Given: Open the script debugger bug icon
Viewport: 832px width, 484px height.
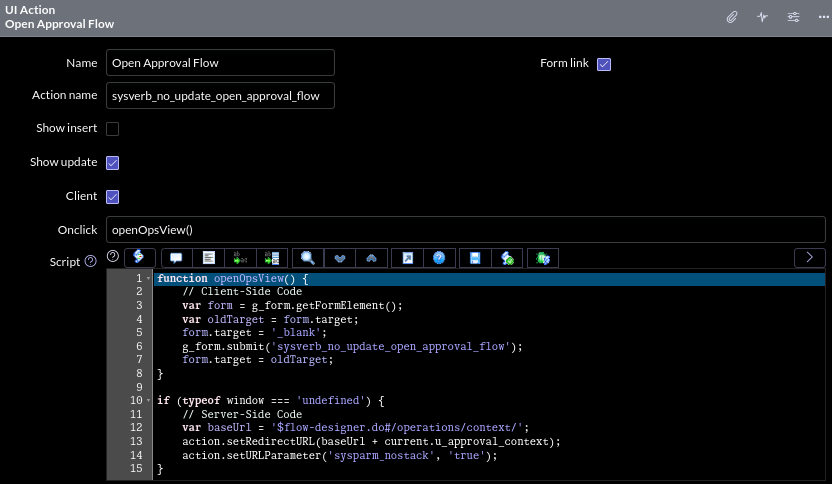Looking at the screenshot, I should 542,258.
